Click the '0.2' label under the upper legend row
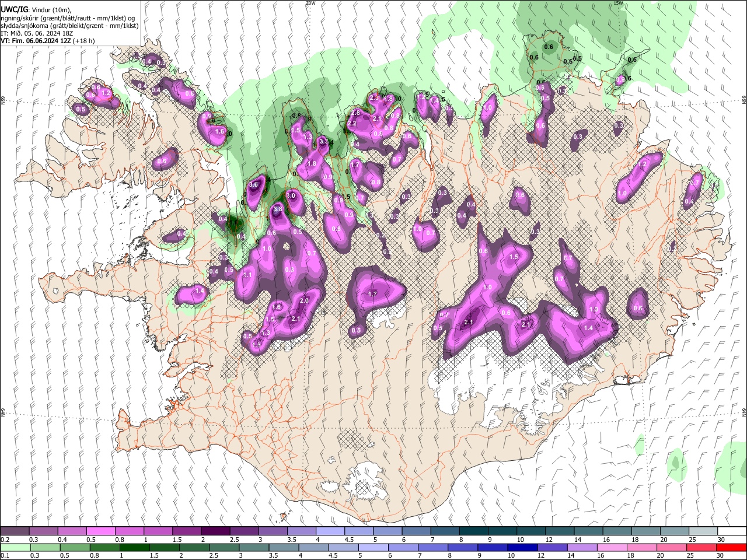 click(x=4, y=540)
